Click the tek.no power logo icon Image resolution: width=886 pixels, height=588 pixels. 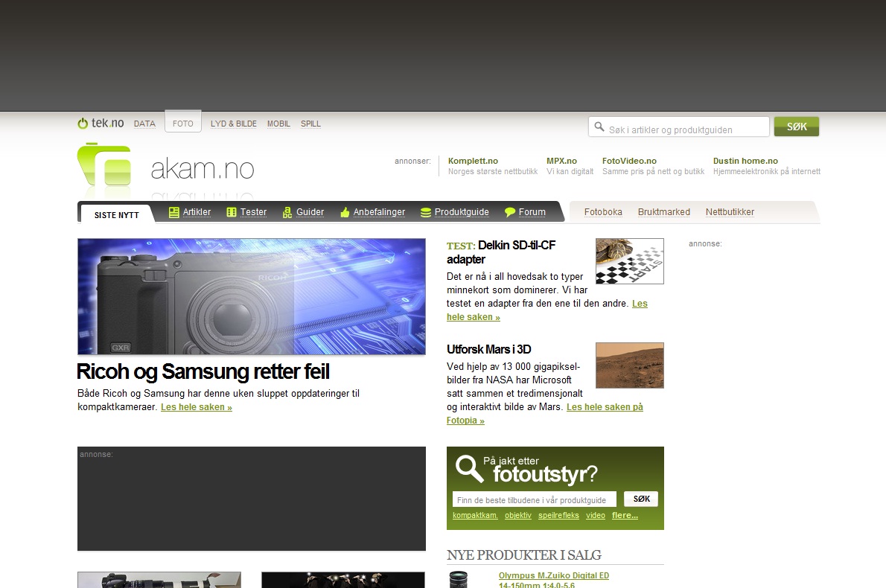coord(83,123)
